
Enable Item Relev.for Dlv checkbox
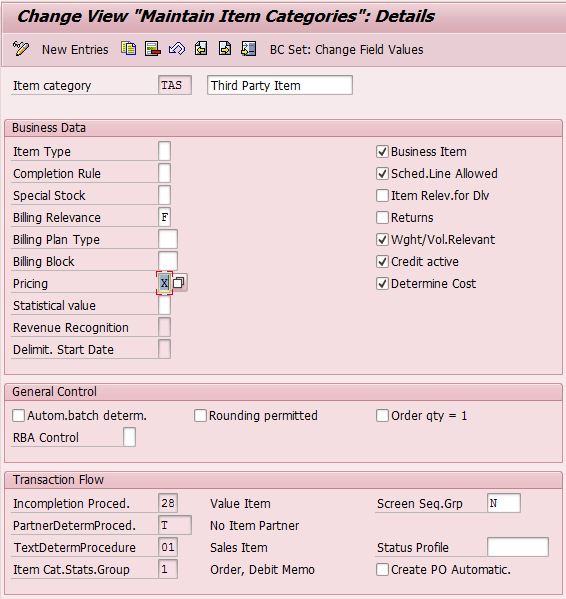pos(382,196)
